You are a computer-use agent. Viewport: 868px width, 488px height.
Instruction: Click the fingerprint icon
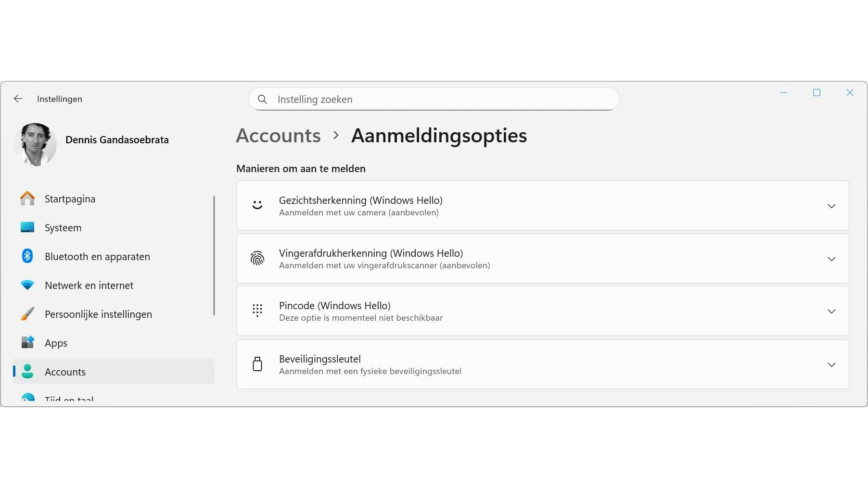tap(257, 259)
